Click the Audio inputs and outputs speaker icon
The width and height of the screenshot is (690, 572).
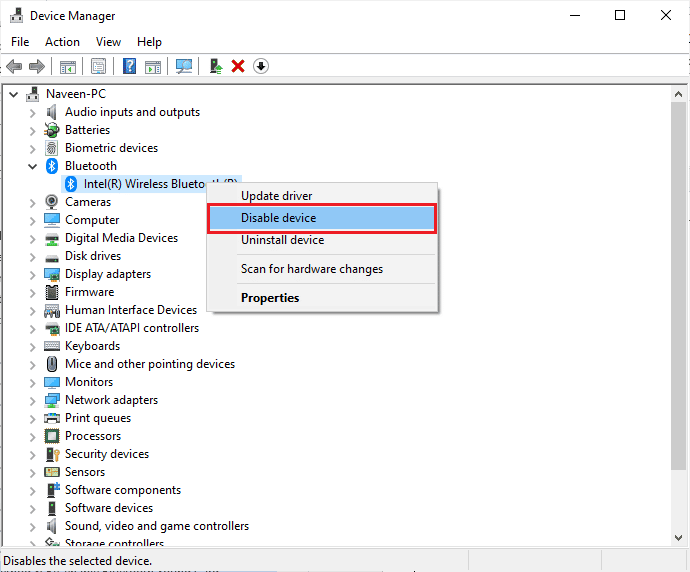51,112
